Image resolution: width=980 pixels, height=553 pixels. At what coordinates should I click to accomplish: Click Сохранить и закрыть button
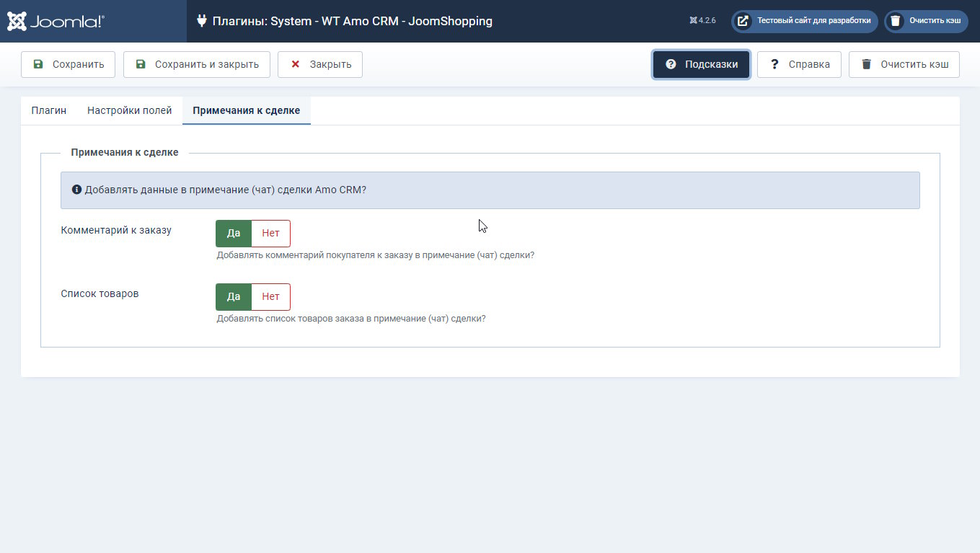click(196, 64)
